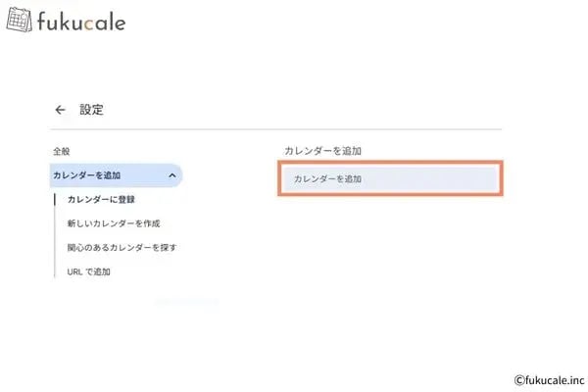The image size is (588, 392).
Task: Open the 全般 settings section
Action: (x=62, y=152)
